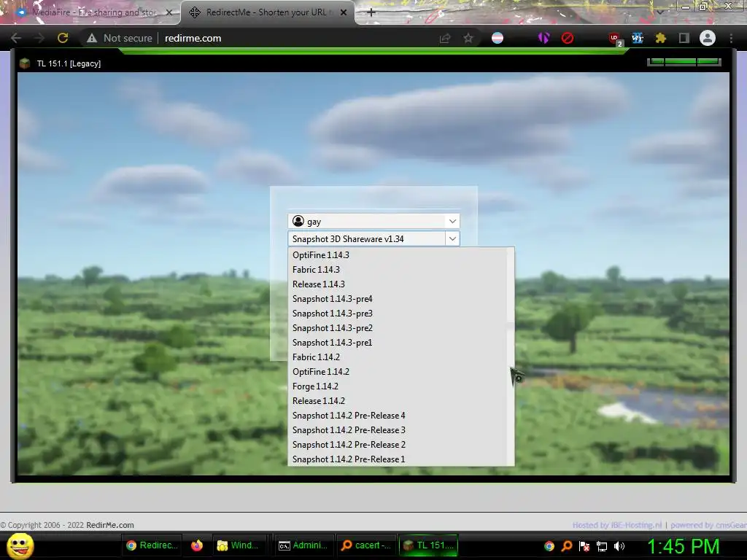The width and height of the screenshot is (747, 560).
Task: Open the Extensions puzzle piece menu
Action: click(x=660, y=38)
